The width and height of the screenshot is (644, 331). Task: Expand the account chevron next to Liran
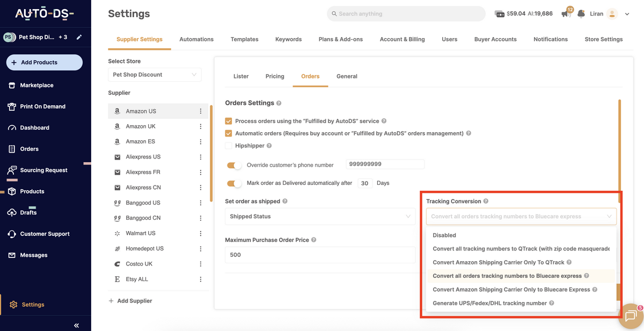click(x=627, y=13)
